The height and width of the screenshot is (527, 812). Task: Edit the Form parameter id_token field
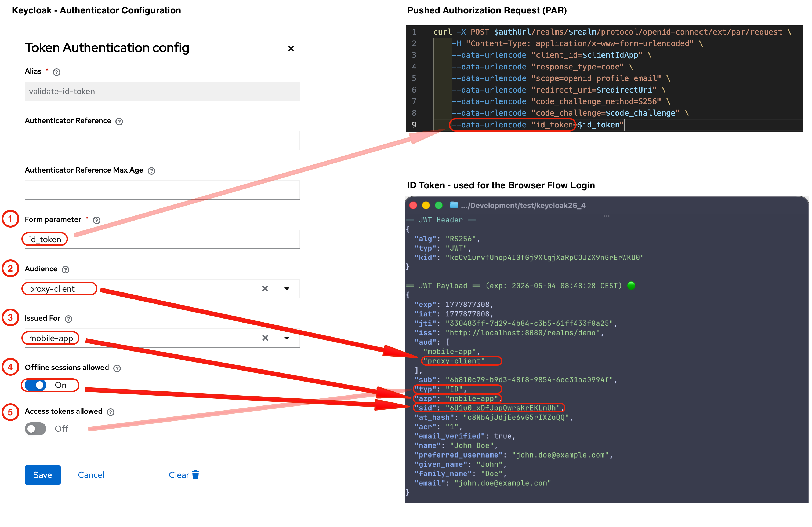[162, 239]
